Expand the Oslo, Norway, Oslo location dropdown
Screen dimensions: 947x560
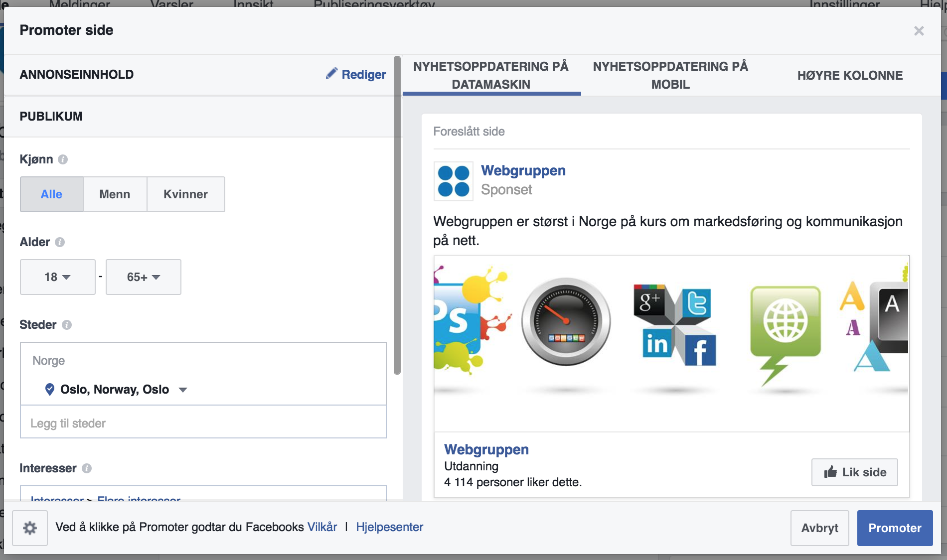click(x=183, y=390)
